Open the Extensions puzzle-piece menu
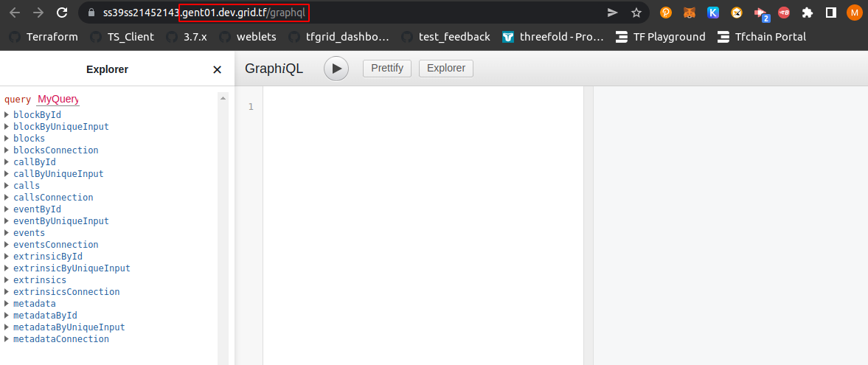The width and height of the screenshot is (868, 365). tap(808, 13)
